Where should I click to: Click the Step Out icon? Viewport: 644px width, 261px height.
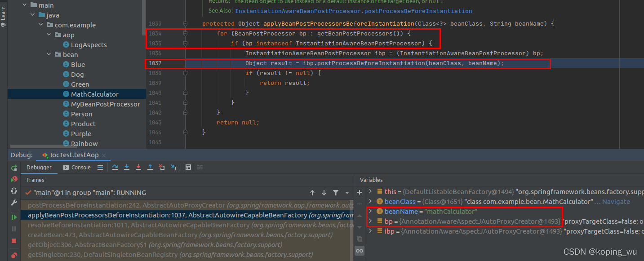pos(150,167)
